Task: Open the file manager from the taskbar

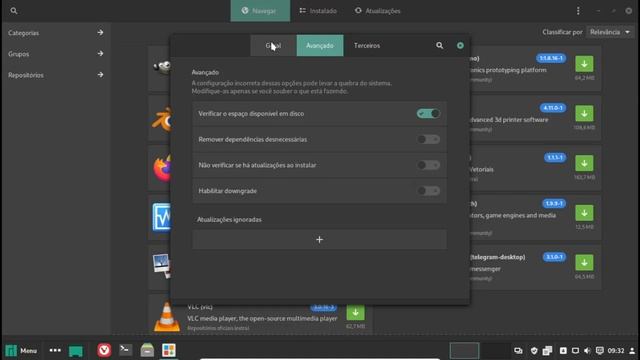Action: pyautogui.click(x=147, y=350)
